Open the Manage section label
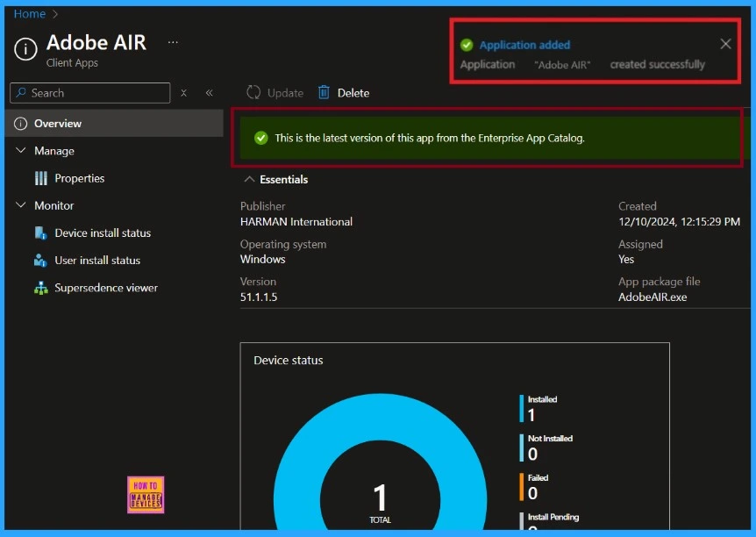The width and height of the screenshot is (756, 537). coord(54,151)
